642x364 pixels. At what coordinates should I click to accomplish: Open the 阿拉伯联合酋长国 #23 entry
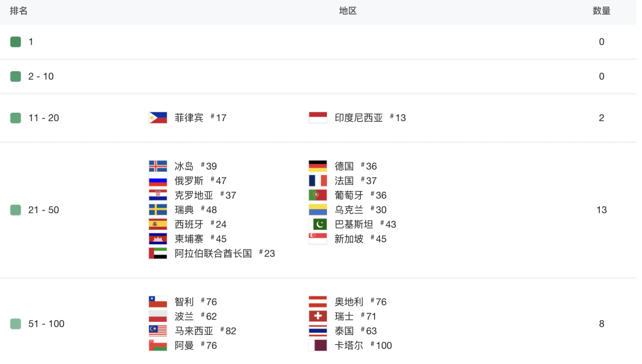point(225,254)
